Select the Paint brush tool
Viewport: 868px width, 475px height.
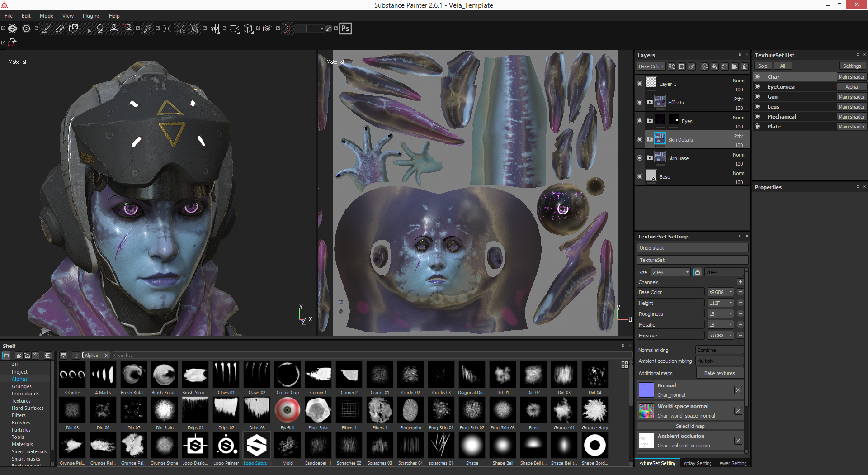(x=46, y=28)
